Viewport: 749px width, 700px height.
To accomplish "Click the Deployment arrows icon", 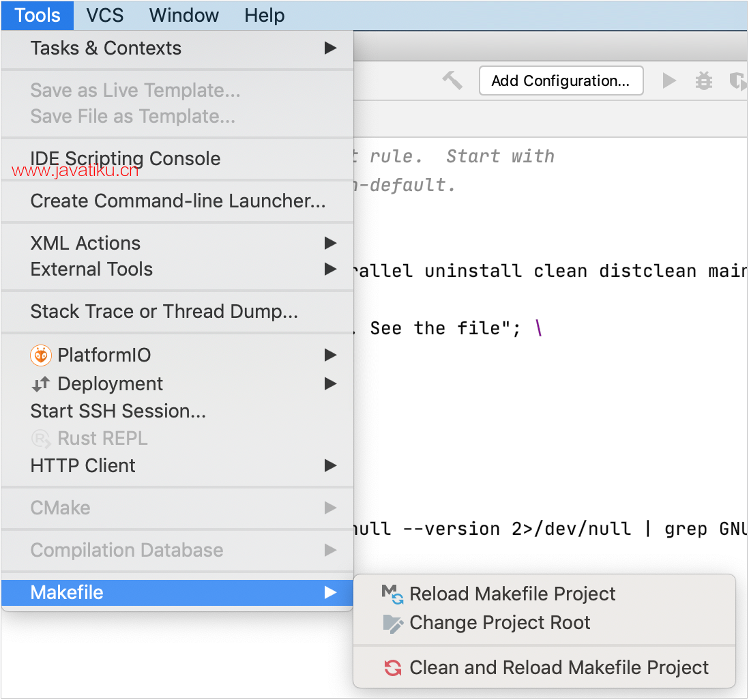I will [x=41, y=384].
